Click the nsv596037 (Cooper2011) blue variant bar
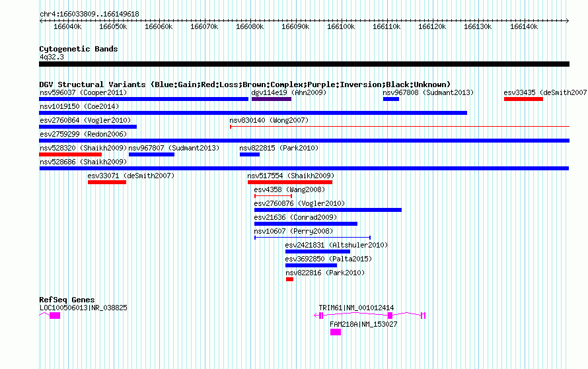 143,99
